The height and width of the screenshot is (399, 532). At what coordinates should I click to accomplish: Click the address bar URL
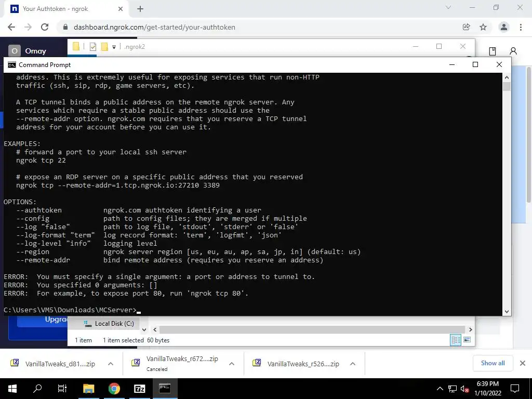click(154, 27)
